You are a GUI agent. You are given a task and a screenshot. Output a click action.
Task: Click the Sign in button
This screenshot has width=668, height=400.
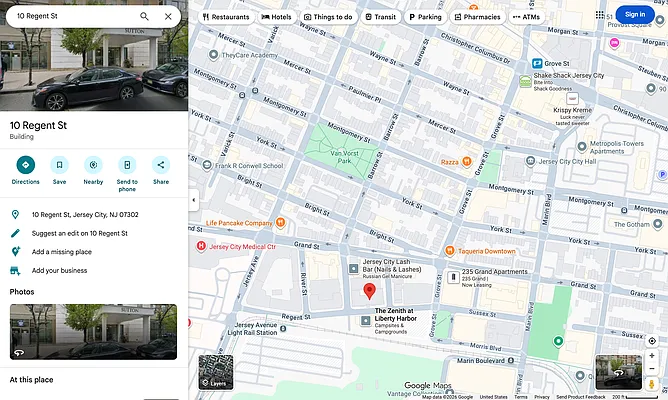[x=635, y=14]
